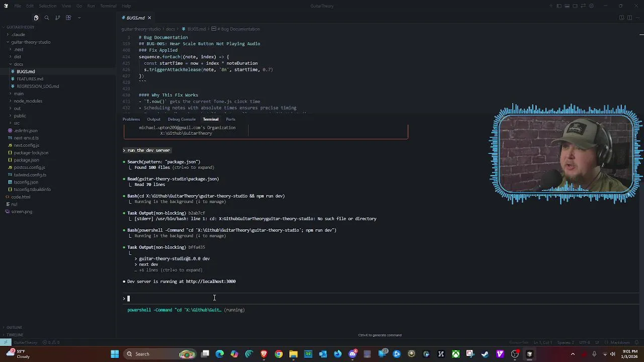Click the Ln 1, Col 1 status indicator

click(x=544, y=342)
